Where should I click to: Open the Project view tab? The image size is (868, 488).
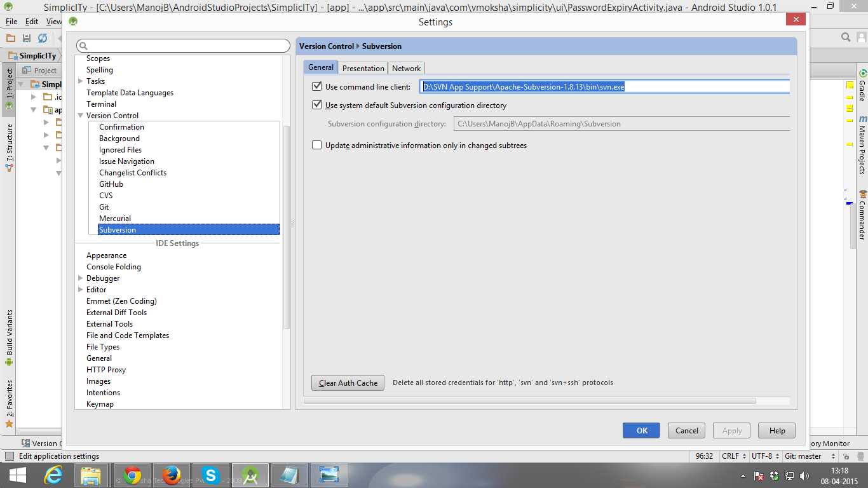[x=39, y=71]
